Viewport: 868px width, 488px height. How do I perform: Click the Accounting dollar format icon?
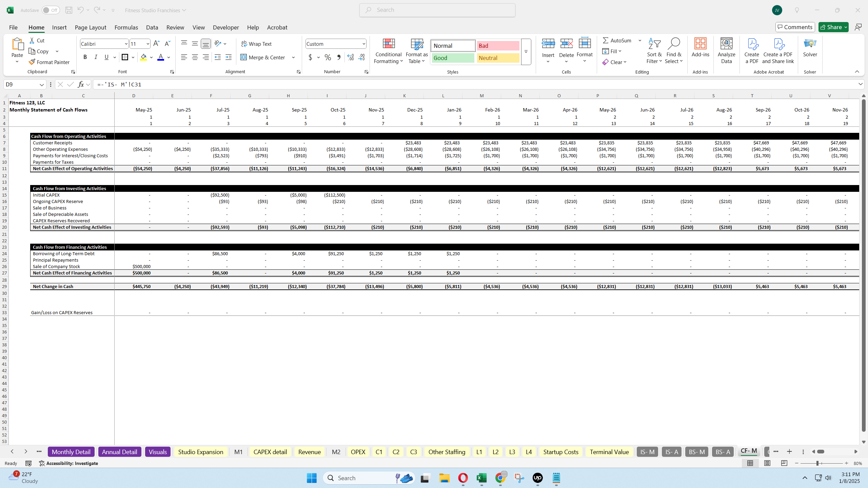click(310, 57)
